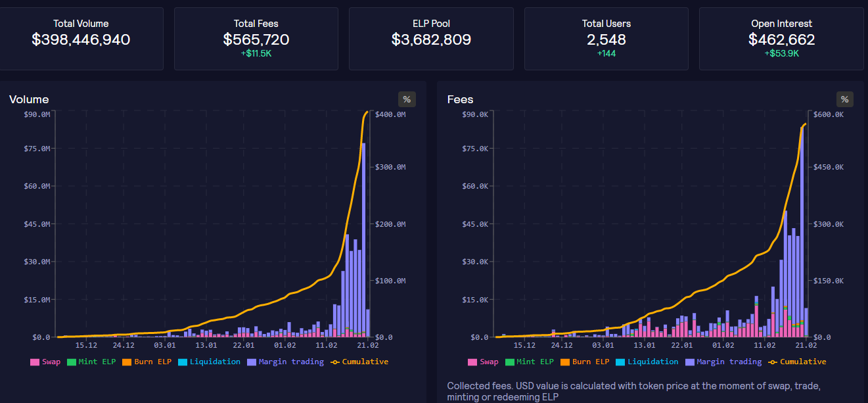Toggle Liquidation in Volume legend

[209, 362]
